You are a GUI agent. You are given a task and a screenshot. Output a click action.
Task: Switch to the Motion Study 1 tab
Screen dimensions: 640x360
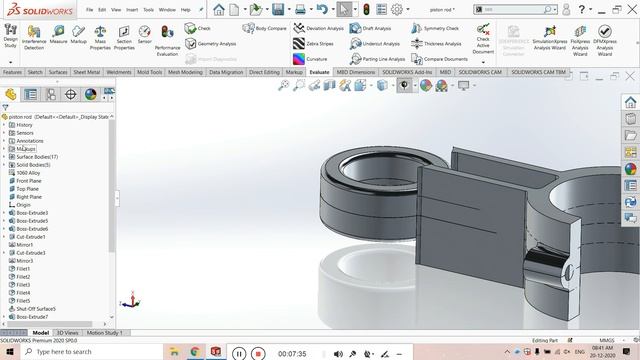tap(104, 333)
